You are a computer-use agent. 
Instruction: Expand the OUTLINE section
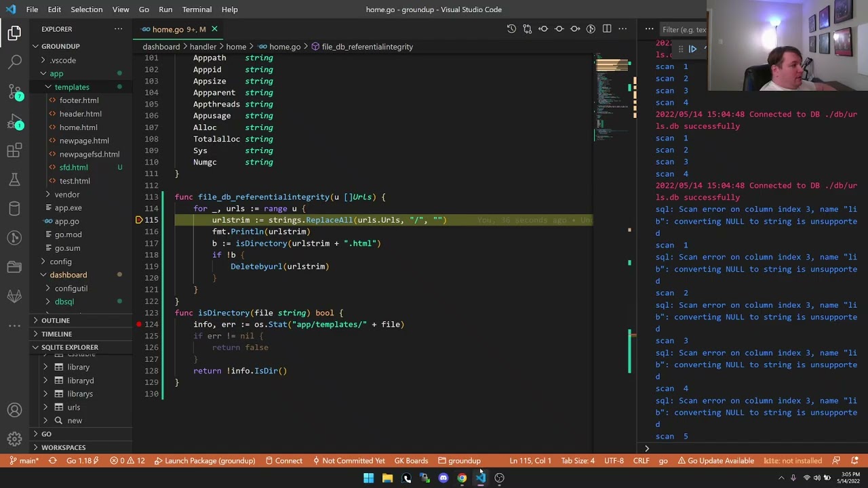point(56,321)
